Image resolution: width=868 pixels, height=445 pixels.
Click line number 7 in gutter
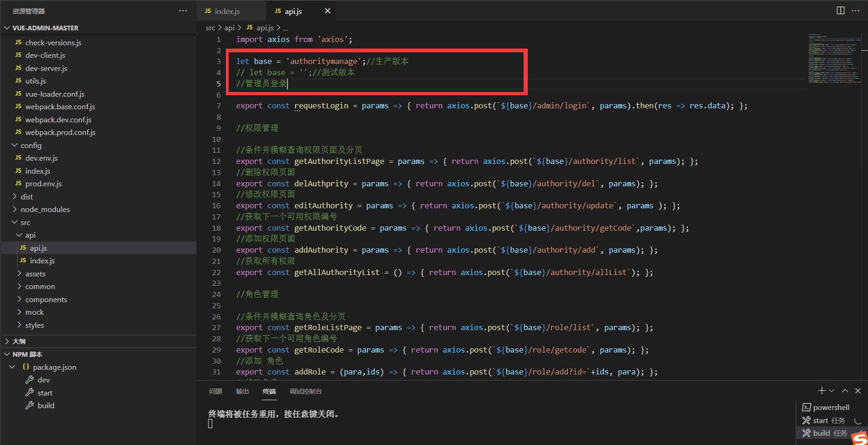click(x=218, y=106)
